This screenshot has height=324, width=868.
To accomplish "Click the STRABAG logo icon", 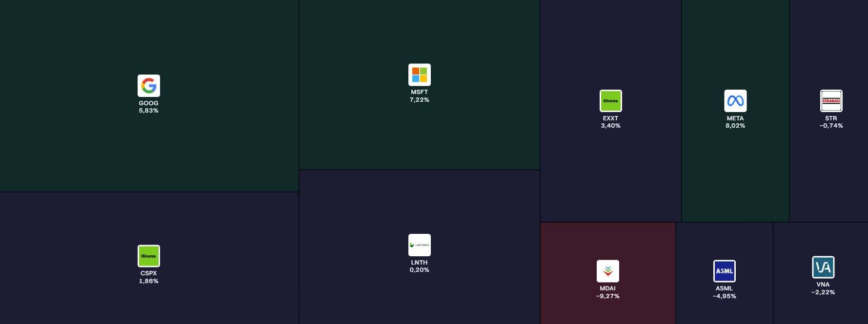I will [x=831, y=101].
